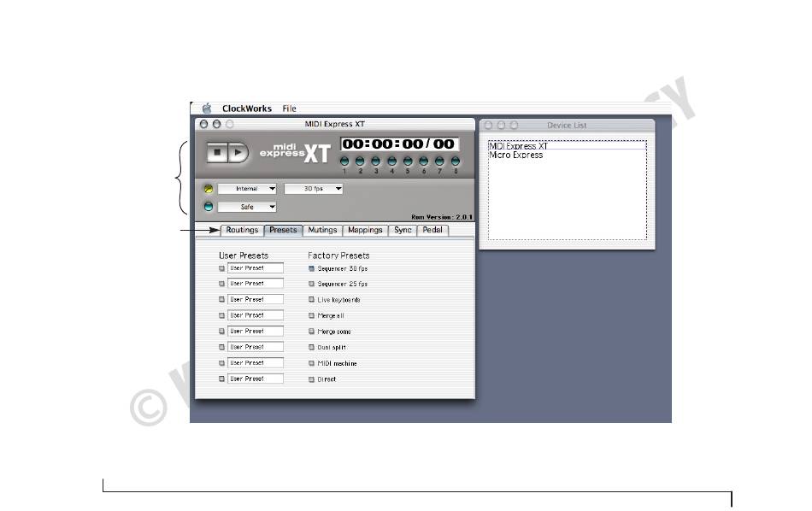
Task: Open the Mutings tab
Action: click(322, 230)
